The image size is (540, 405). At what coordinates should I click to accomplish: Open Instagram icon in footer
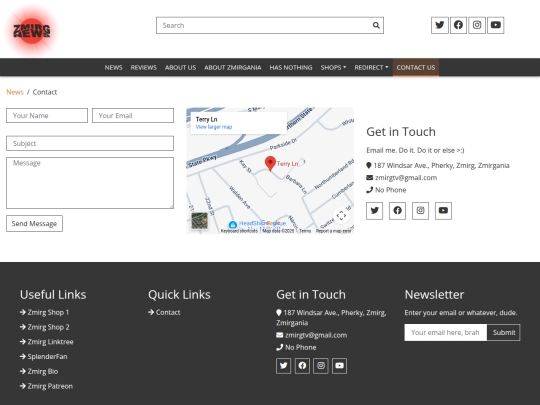321,366
